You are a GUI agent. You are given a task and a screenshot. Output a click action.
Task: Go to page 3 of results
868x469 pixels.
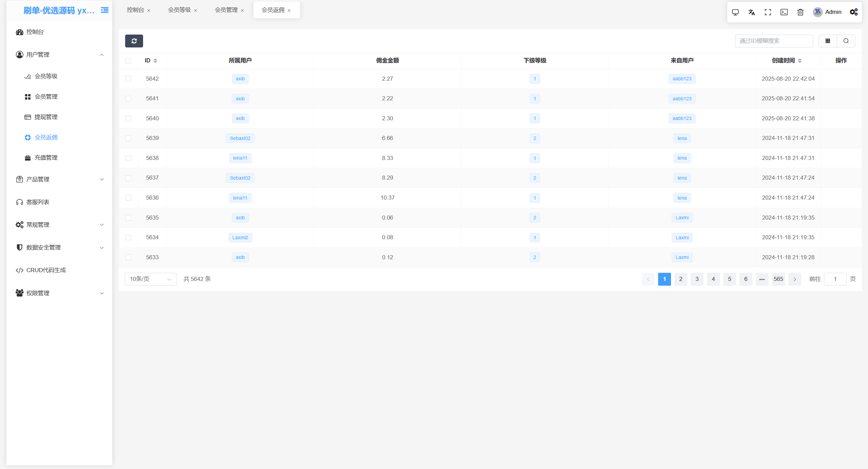tap(697, 279)
